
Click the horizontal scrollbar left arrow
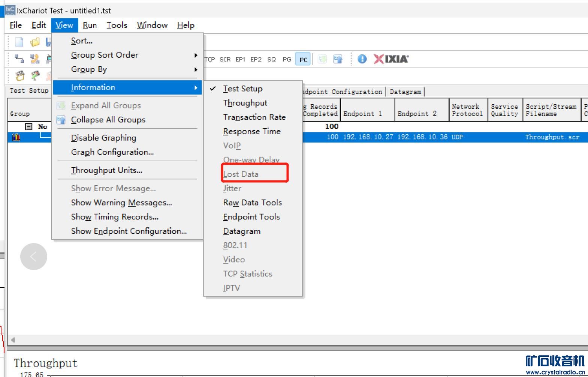click(13, 340)
